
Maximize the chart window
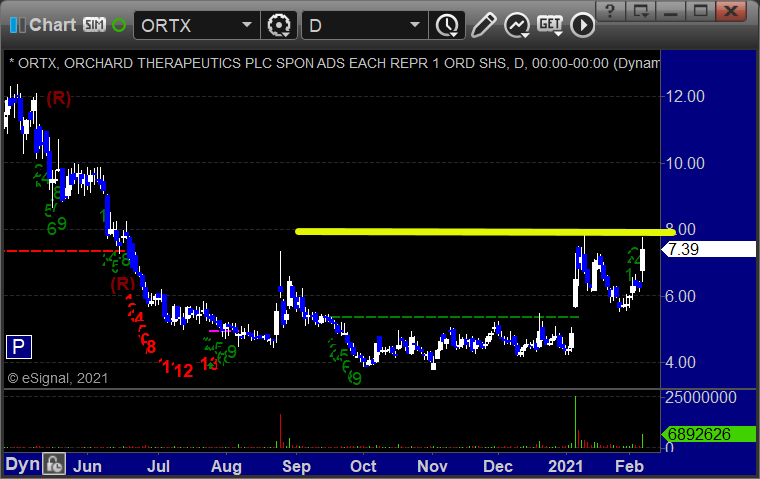[x=700, y=10]
